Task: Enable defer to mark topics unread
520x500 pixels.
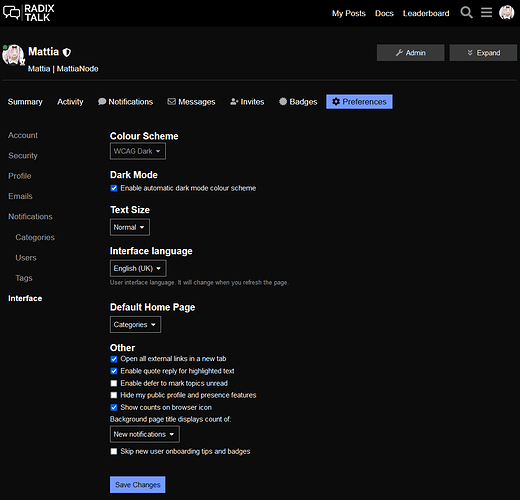Action: pos(114,383)
